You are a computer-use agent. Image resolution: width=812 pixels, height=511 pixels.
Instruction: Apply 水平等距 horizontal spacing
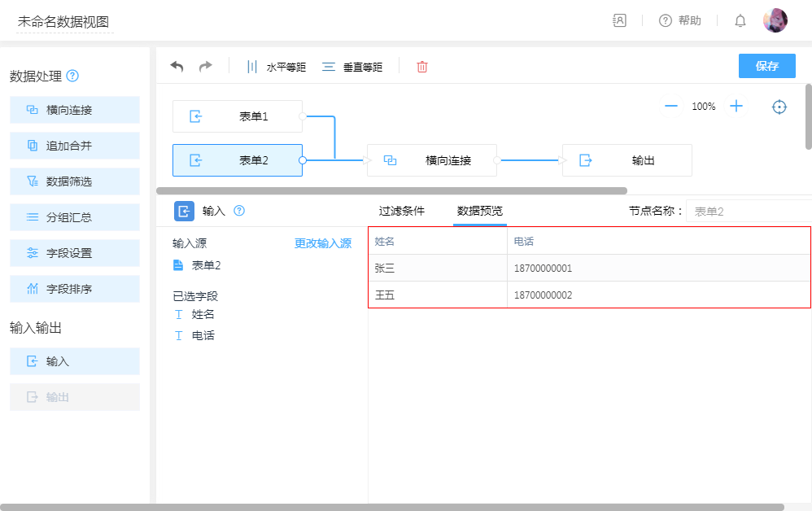[276, 67]
